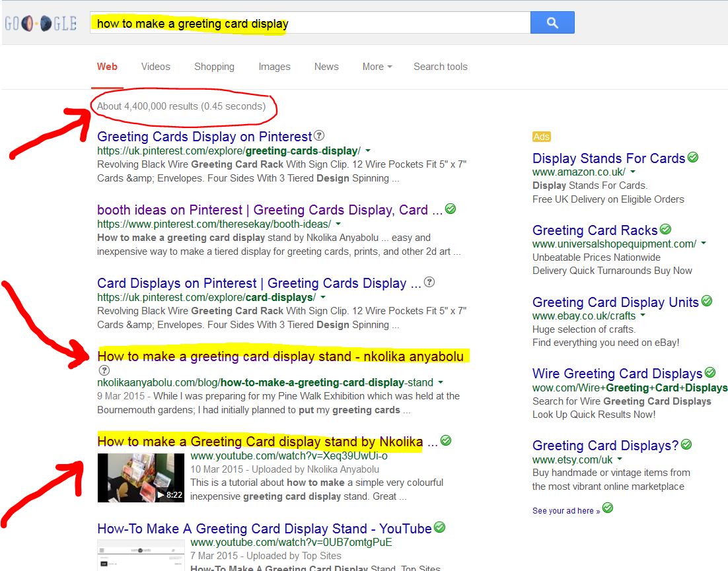Click question-mark icon beside Card Displays on Pinterest

tap(429, 282)
